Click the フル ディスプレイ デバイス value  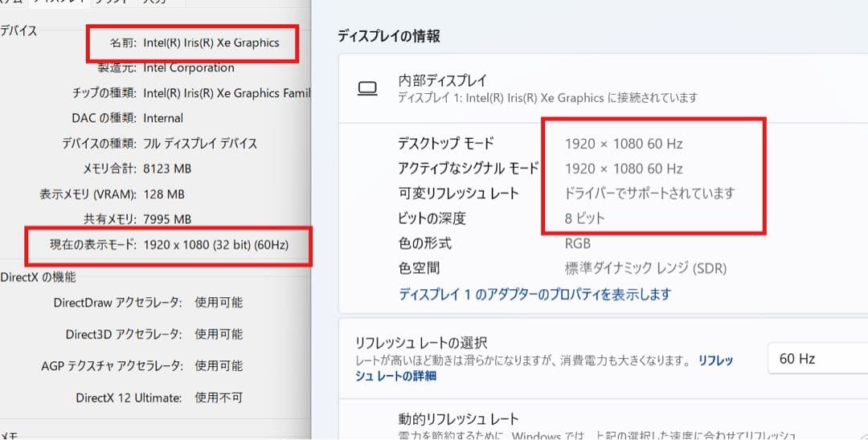point(200,144)
